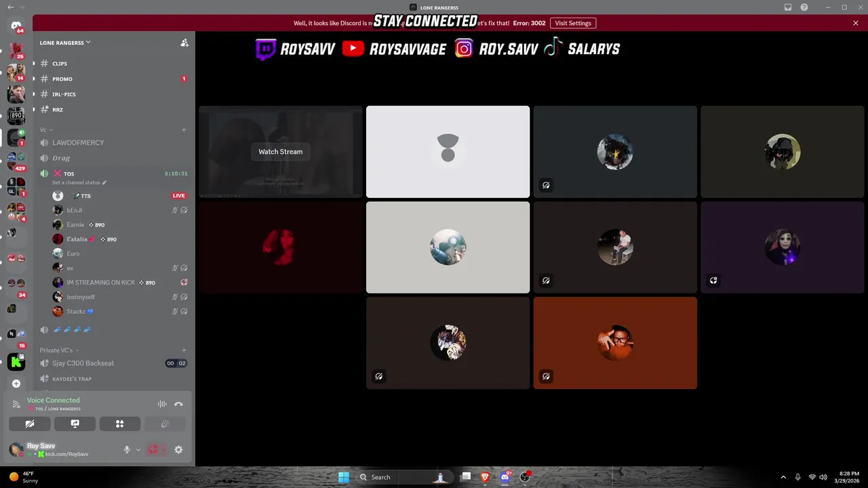Toggle camera on in voice panel
The width and height of the screenshot is (868, 488).
pos(30,424)
